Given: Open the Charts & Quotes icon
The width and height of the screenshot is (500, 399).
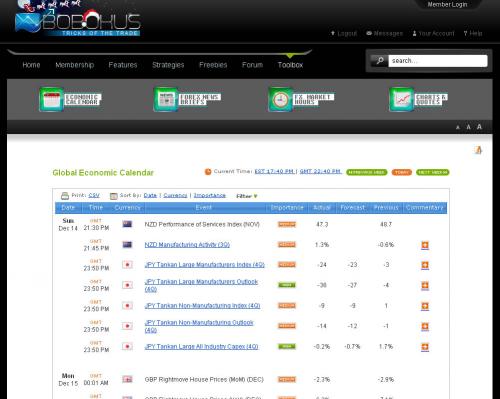Looking at the screenshot, I should (401, 99).
